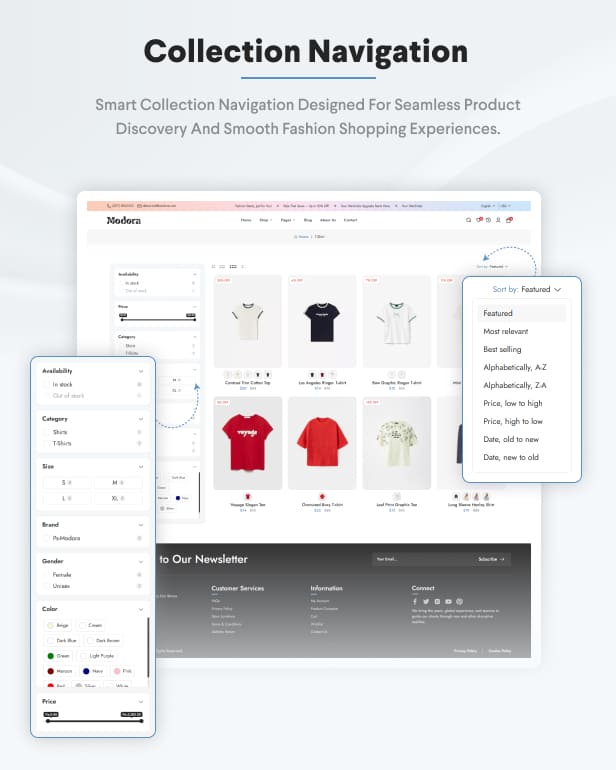
Task: Tick the Female gender checkbox
Action: 47,575
